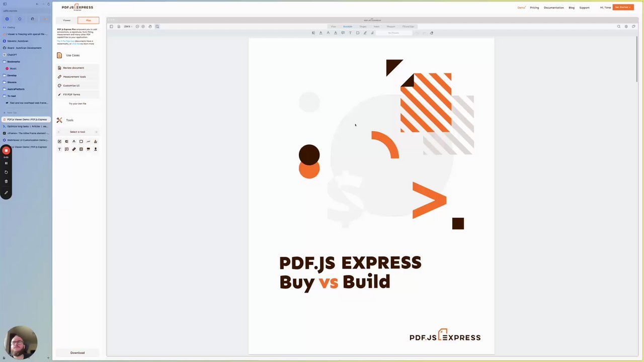
Task: Choose the sticky note annotation tool
Action: coord(343,33)
